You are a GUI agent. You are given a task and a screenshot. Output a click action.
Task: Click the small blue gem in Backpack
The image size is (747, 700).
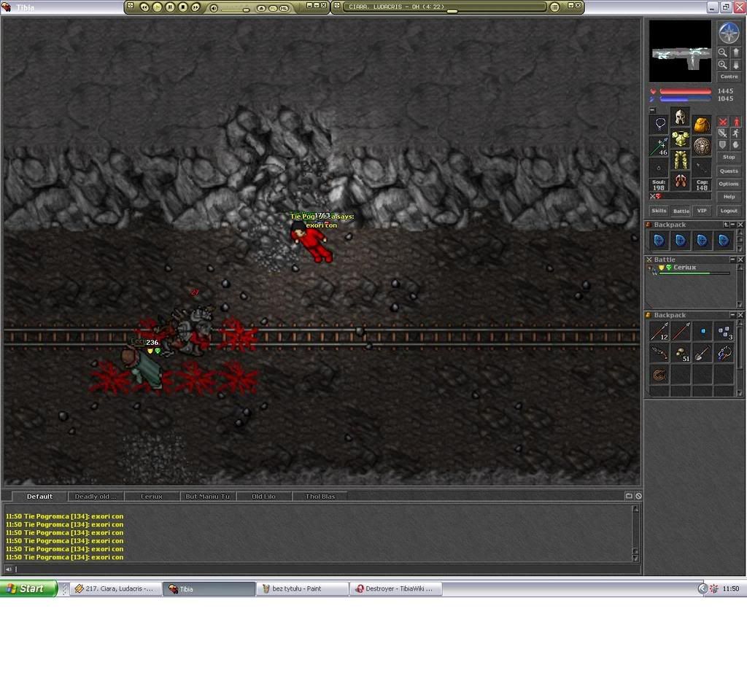coord(703,332)
